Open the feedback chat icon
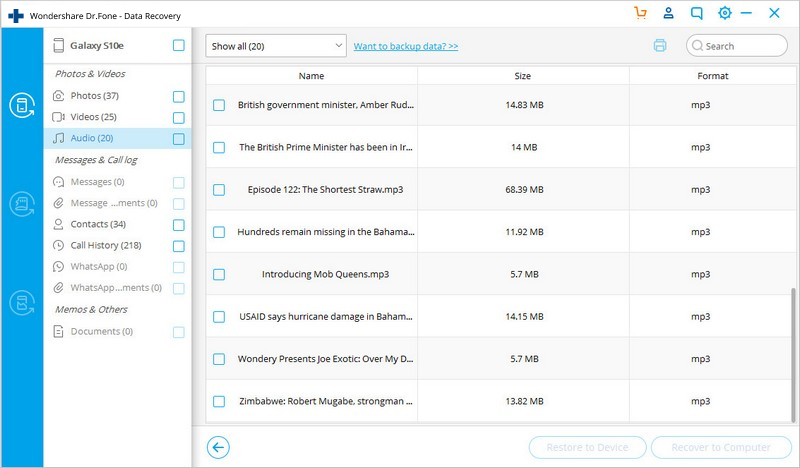Screen dimensions: 800x468 [696, 13]
